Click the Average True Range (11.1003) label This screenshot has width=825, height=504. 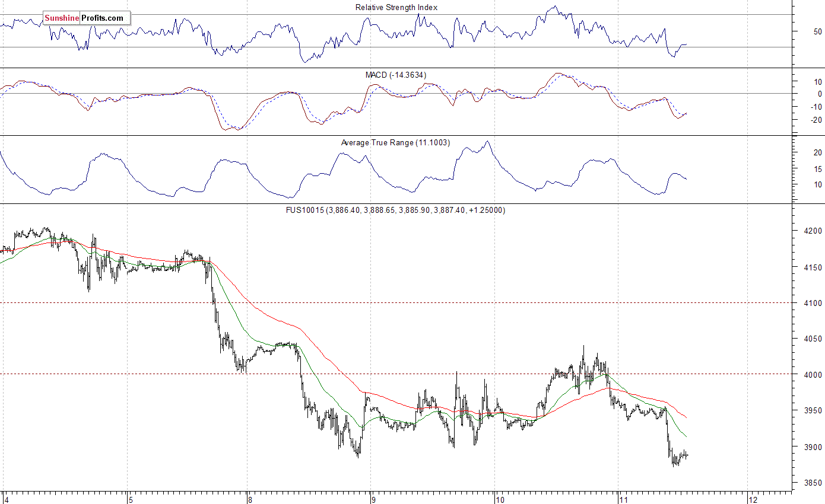click(x=395, y=142)
